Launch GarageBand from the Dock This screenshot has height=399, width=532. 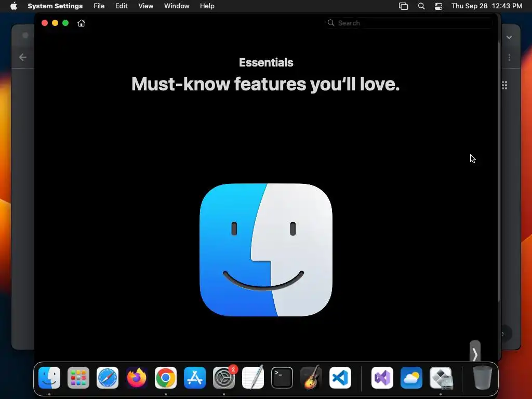click(311, 378)
